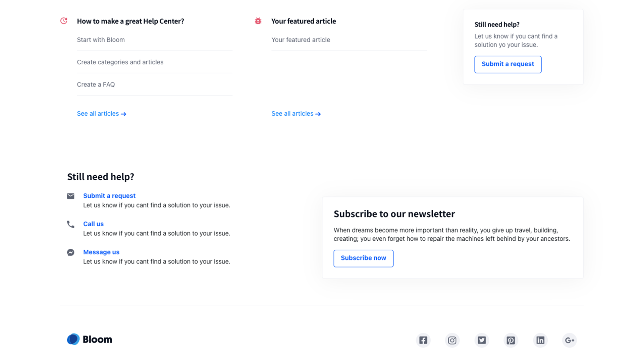This screenshot has width=644, height=362.
Task: Click the LinkedIn footer icon
Action: 540,340
